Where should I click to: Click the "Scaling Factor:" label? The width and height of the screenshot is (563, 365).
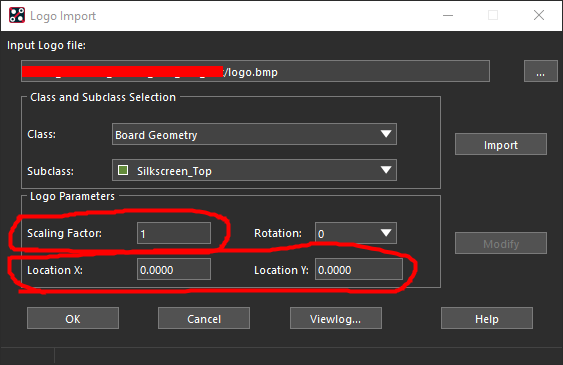coord(65,233)
